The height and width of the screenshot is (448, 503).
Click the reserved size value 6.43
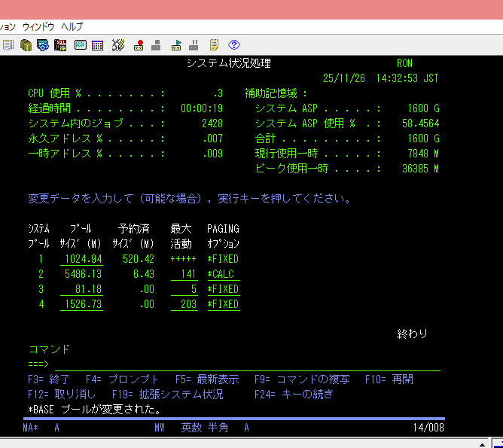click(x=144, y=274)
